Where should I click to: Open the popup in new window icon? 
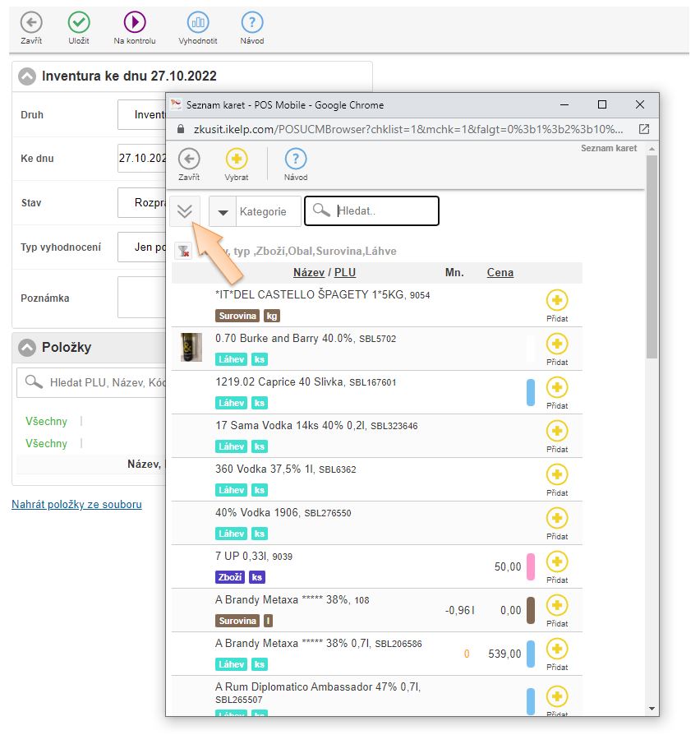(x=644, y=130)
